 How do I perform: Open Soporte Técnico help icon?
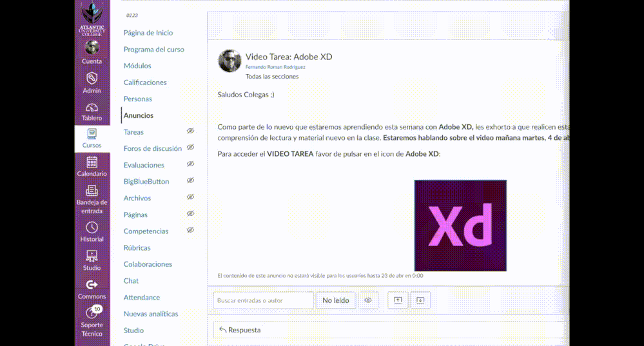click(90, 313)
